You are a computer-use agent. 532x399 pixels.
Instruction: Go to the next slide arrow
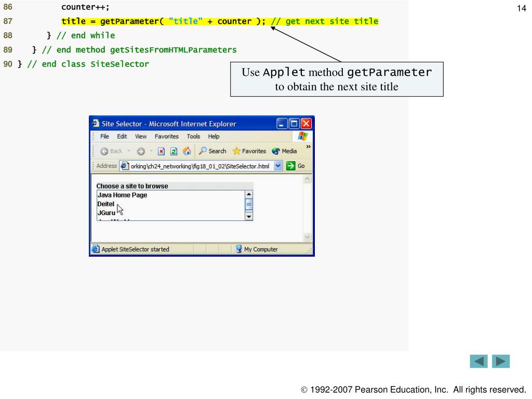pyautogui.click(x=501, y=361)
